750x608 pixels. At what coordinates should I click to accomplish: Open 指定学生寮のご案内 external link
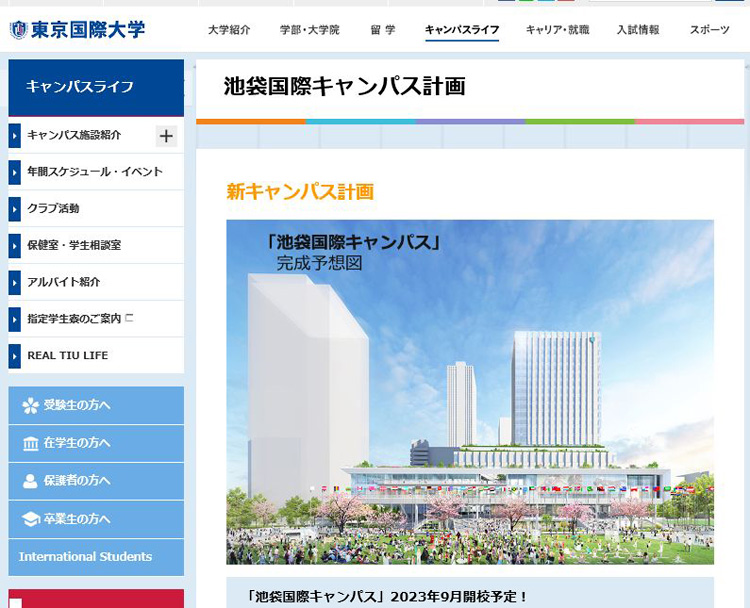[x=80, y=319]
